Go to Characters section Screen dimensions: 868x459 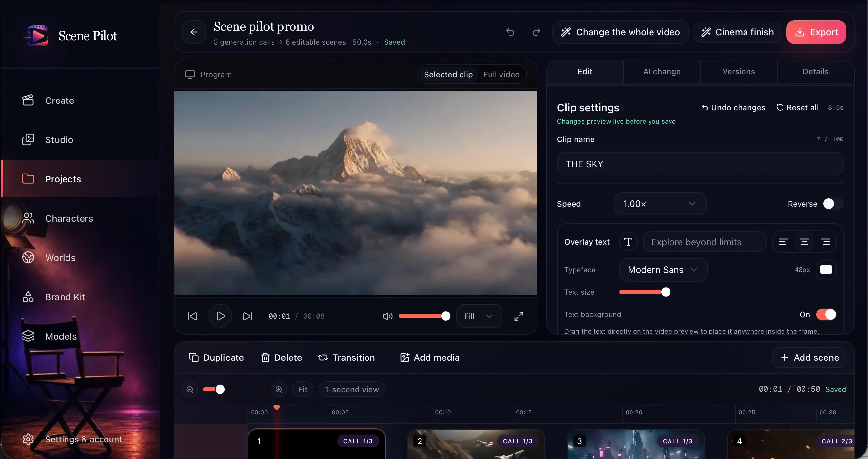coord(80,218)
